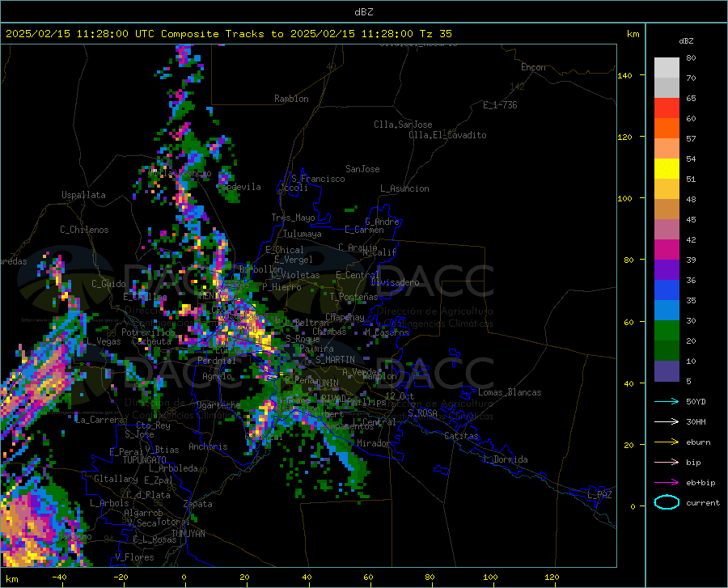This screenshot has height=588, width=728.
Task: Click the '12_Oct' map label
Action: (400, 396)
